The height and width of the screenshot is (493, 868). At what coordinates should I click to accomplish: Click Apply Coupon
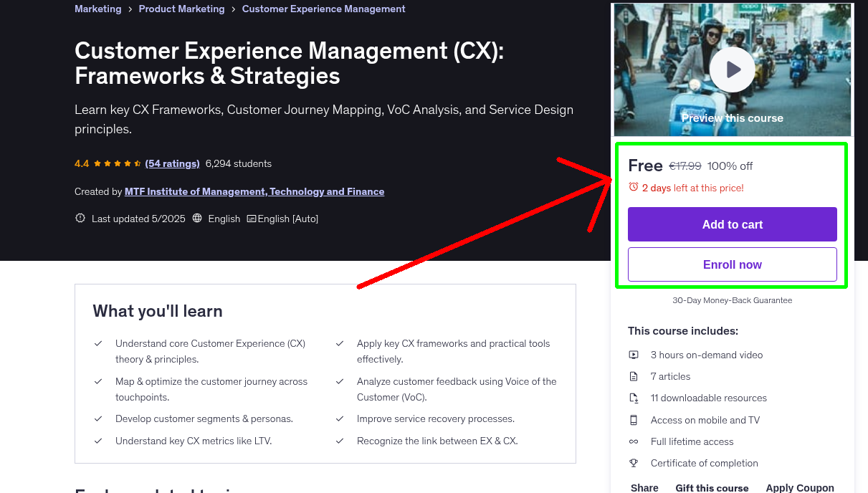pos(800,487)
